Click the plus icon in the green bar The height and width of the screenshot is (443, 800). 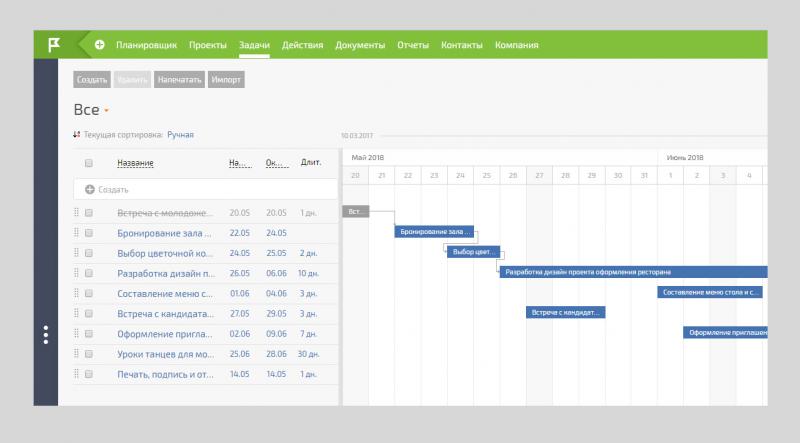click(99, 45)
